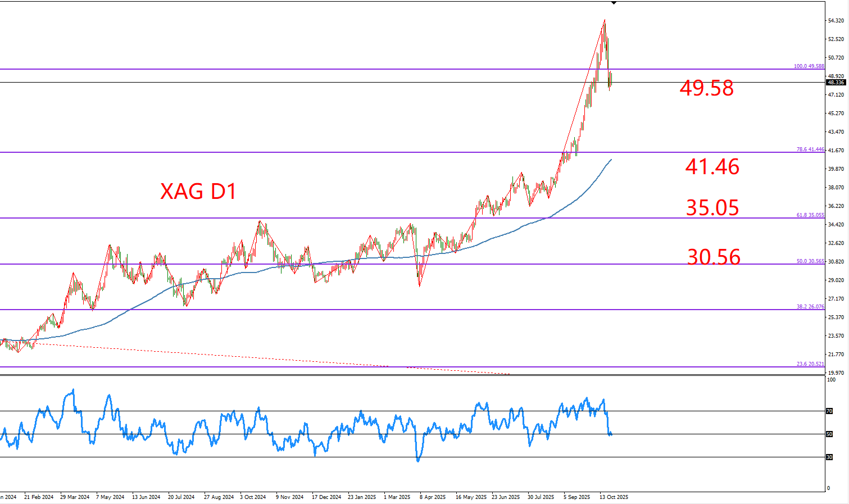This screenshot has width=849, height=504.
Task: Select the XAG D1 text label
Action: (198, 192)
